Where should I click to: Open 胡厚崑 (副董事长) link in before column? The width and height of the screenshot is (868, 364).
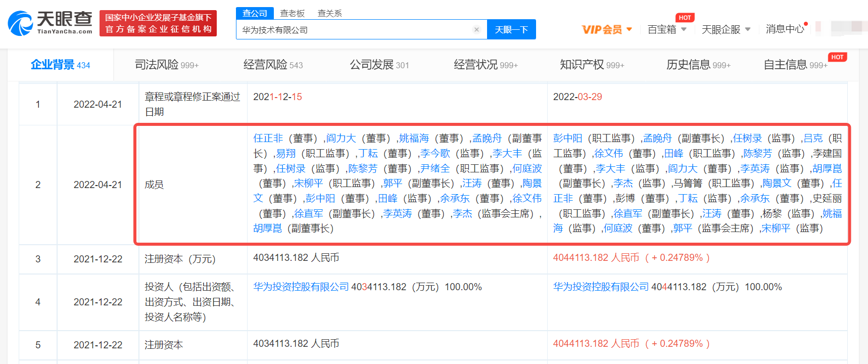(268, 228)
